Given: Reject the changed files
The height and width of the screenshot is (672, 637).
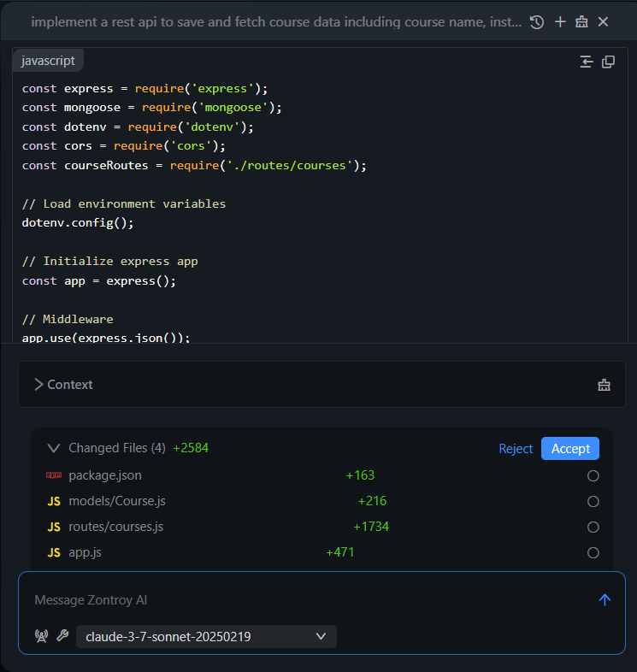Looking at the screenshot, I should (516, 449).
